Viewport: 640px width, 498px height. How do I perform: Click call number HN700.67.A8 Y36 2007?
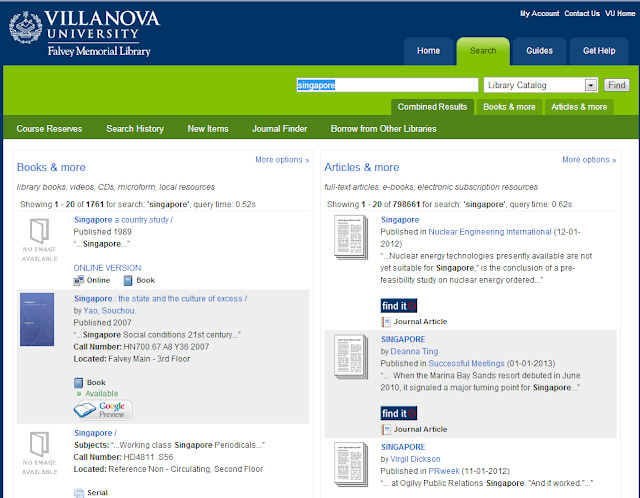[x=166, y=347]
